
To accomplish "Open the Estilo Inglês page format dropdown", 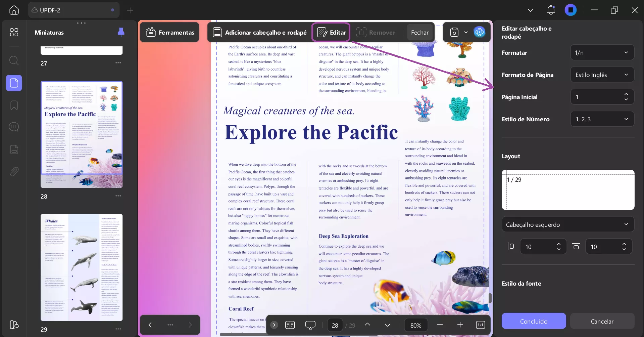I will (602, 75).
